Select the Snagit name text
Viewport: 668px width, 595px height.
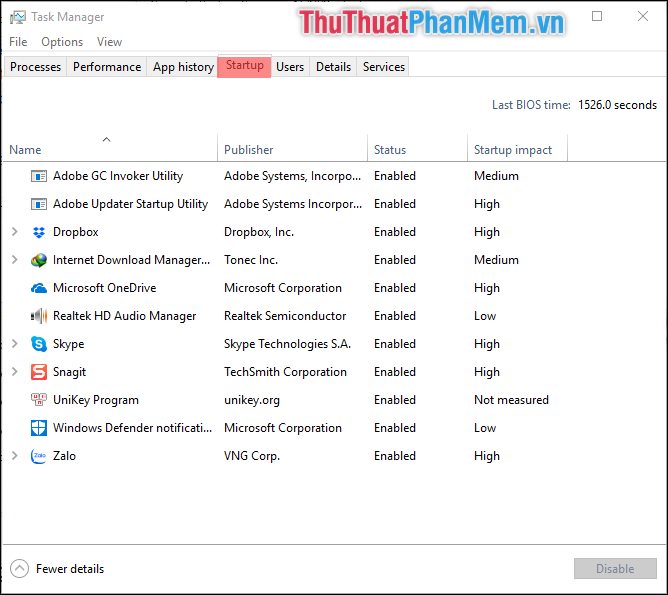click(x=69, y=372)
